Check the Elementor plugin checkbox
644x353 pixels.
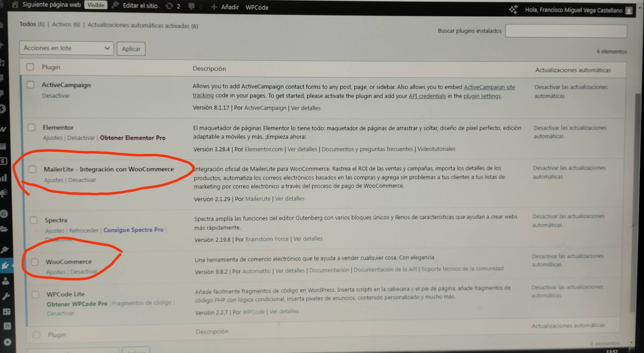point(31,127)
